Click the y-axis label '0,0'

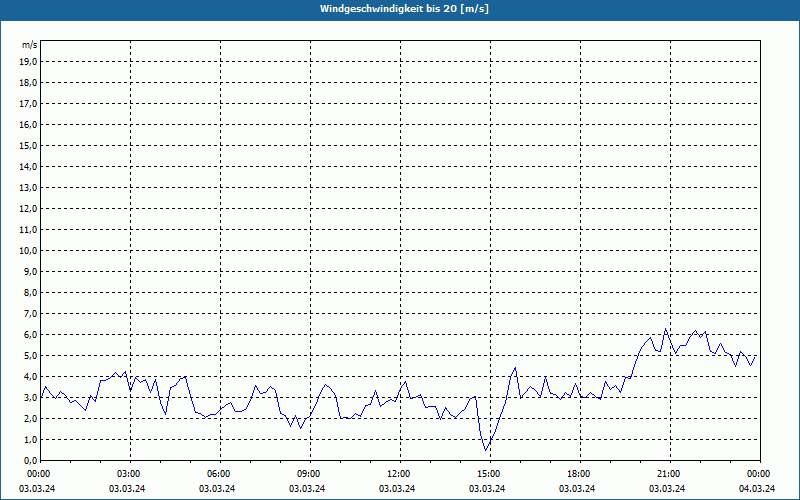point(31,461)
